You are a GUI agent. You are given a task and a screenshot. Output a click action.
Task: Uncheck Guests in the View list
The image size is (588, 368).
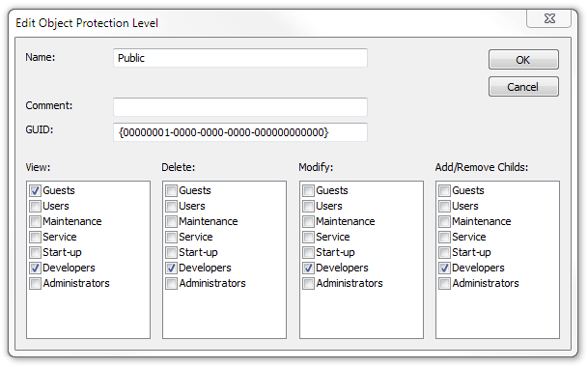pos(36,190)
